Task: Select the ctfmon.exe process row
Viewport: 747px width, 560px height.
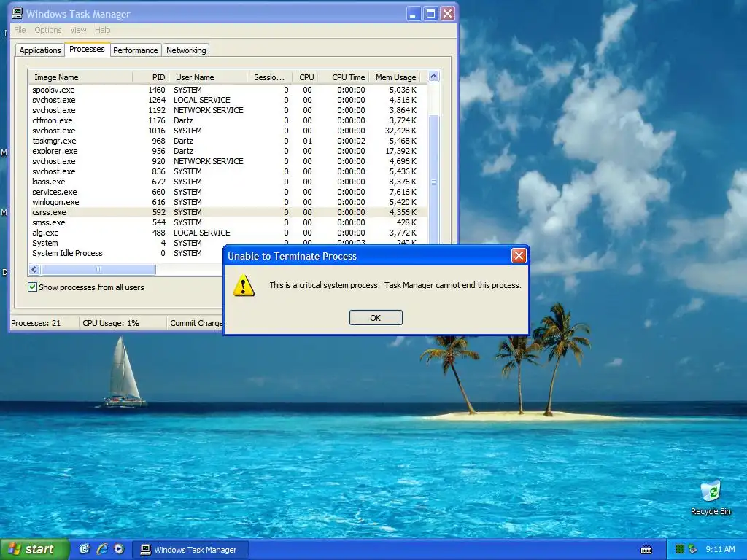Action: click(x=228, y=120)
